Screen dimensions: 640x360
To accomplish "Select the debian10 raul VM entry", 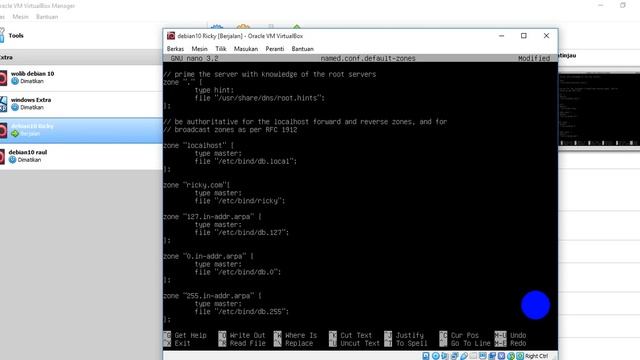I will pos(81,156).
